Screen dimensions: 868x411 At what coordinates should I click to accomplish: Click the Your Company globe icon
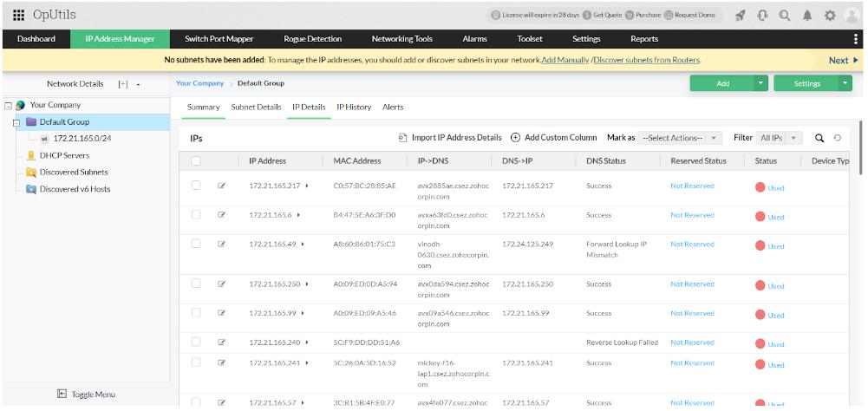tap(21, 105)
